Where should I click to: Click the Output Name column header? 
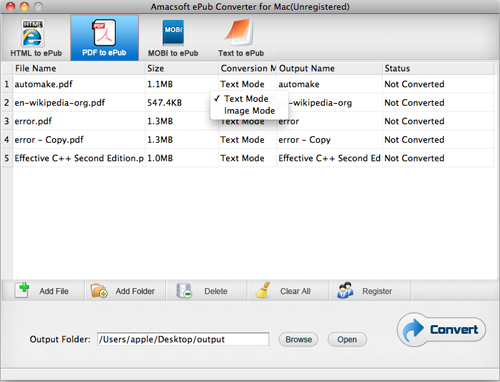coord(330,68)
